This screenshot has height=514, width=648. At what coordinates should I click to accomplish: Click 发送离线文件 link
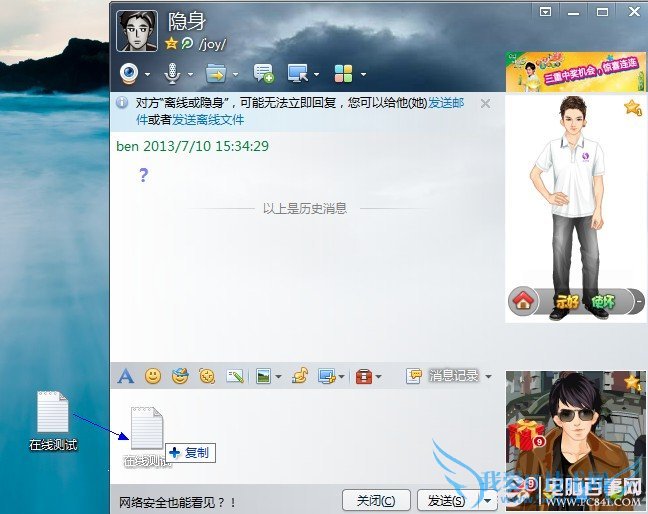(x=208, y=120)
